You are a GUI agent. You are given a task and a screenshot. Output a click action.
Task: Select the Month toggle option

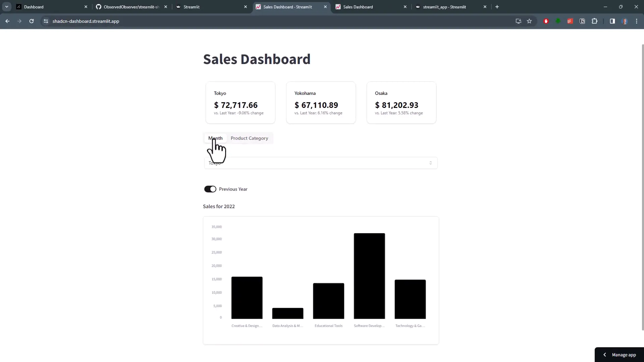(215, 138)
